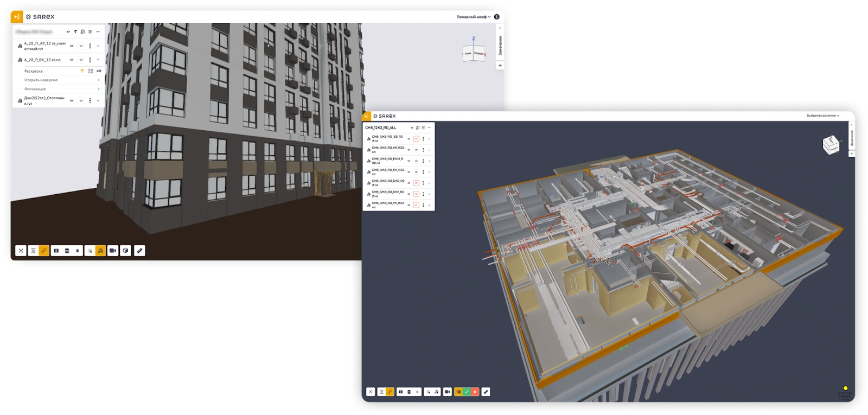Click the red trash icon in right viewer toolbar

point(475,392)
